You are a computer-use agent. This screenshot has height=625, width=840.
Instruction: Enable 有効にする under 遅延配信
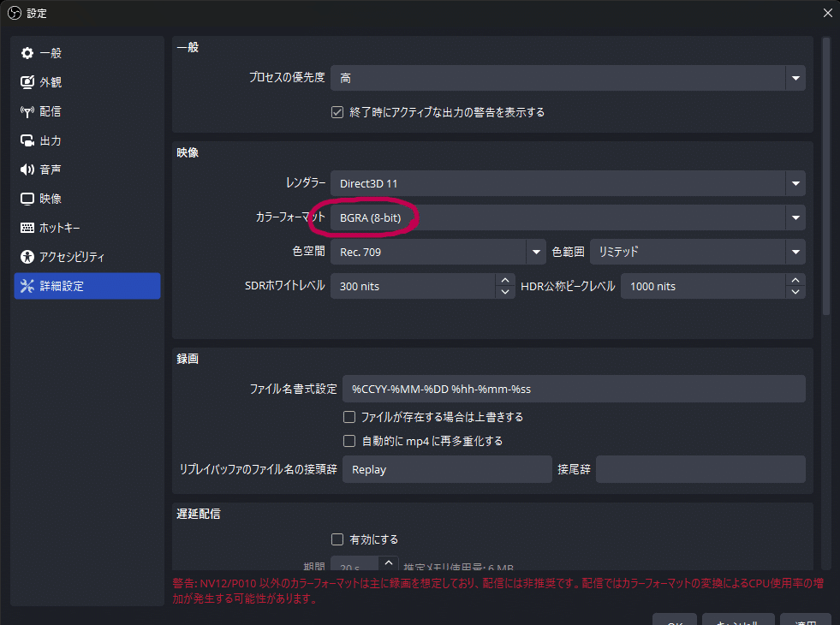337,539
